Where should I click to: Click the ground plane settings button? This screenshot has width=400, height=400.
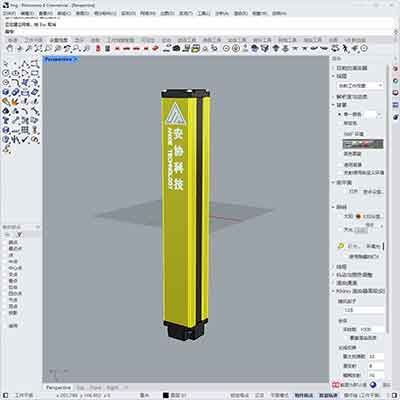373,192
